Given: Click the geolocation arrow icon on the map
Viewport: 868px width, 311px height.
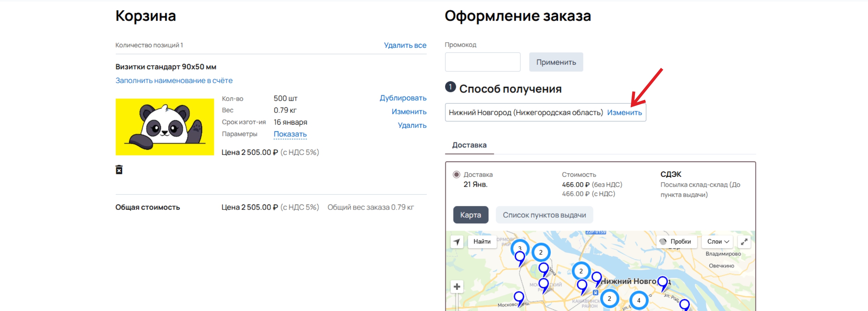Looking at the screenshot, I should [x=457, y=242].
